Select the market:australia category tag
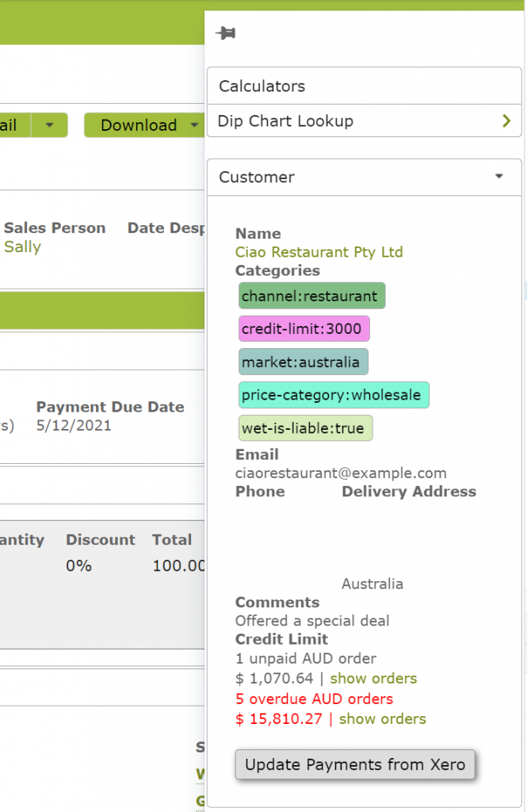Screen dimensions: 527x812 point(304,362)
